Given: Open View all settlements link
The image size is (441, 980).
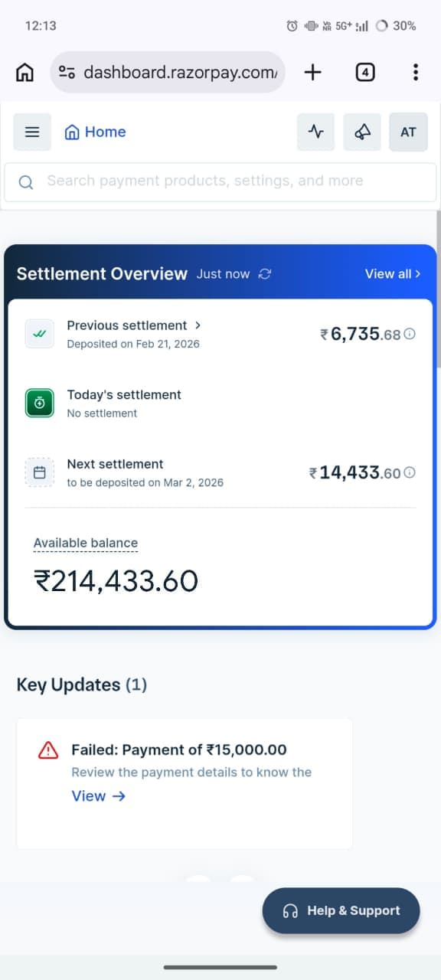Looking at the screenshot, I should [x=392, y=273].
